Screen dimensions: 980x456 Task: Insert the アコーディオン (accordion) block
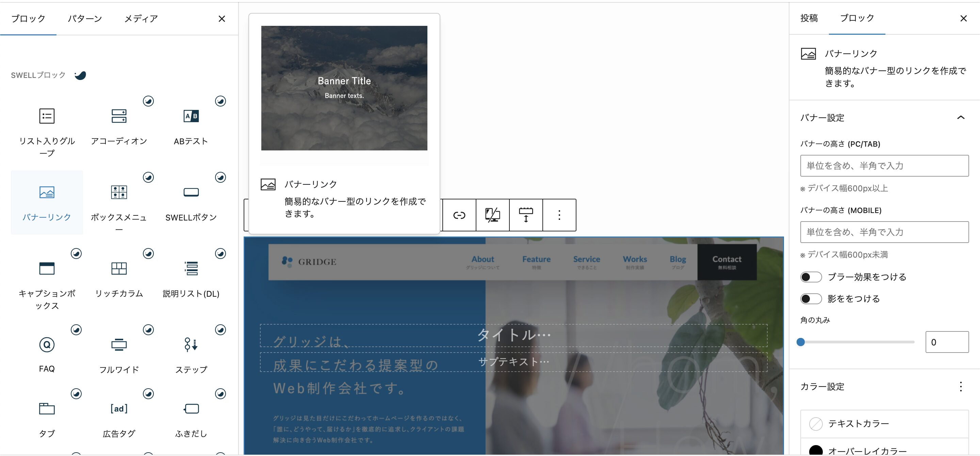pos(119,116)
